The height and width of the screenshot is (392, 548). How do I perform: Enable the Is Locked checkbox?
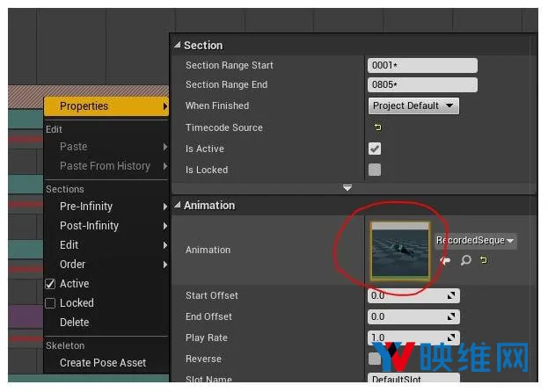(x=375, y=170)
